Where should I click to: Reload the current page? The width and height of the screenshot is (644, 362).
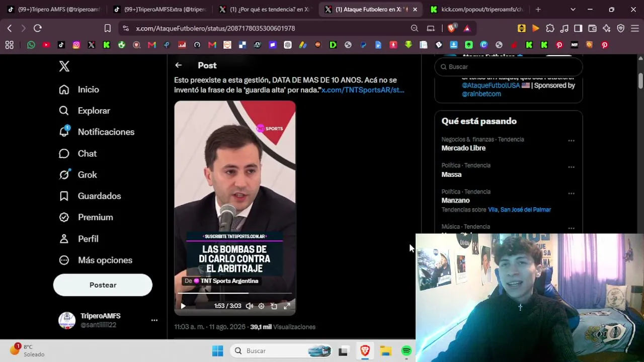coord(38,28)
